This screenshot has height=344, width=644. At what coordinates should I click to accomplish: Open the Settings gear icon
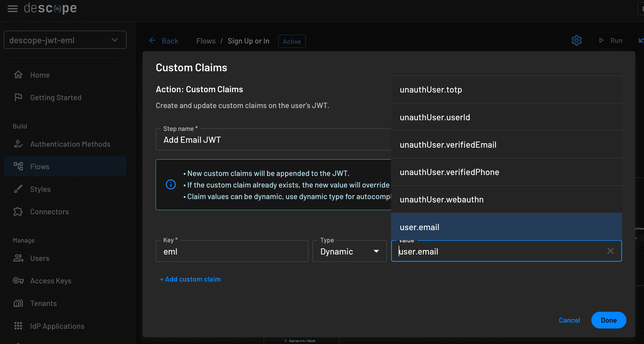[x=577, y=40]
